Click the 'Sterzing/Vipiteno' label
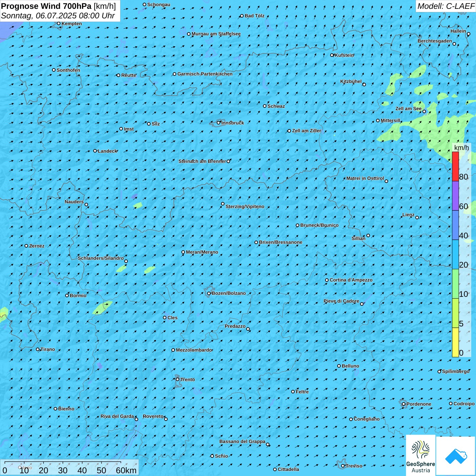This screenshot has width=476, height=476. [245, 206]
